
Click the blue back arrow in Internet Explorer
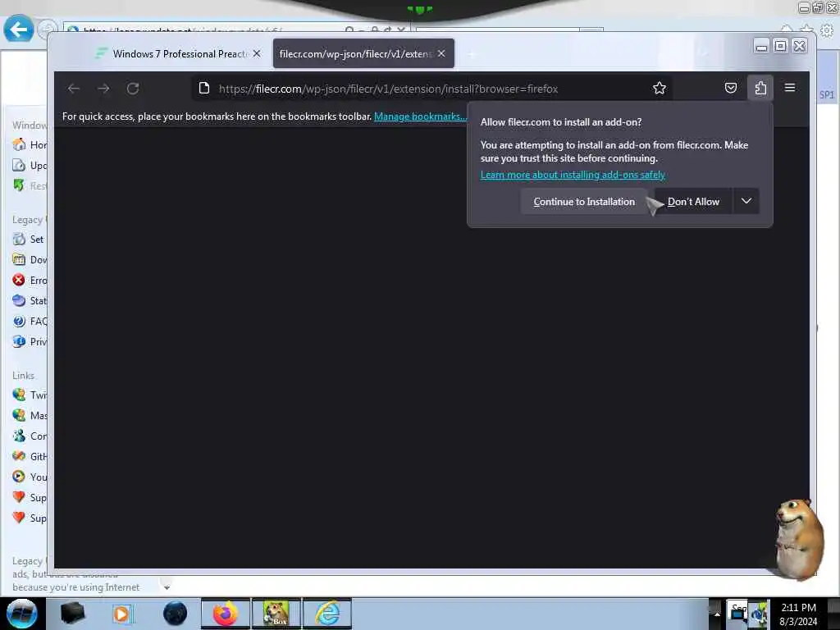pos(19,29)
